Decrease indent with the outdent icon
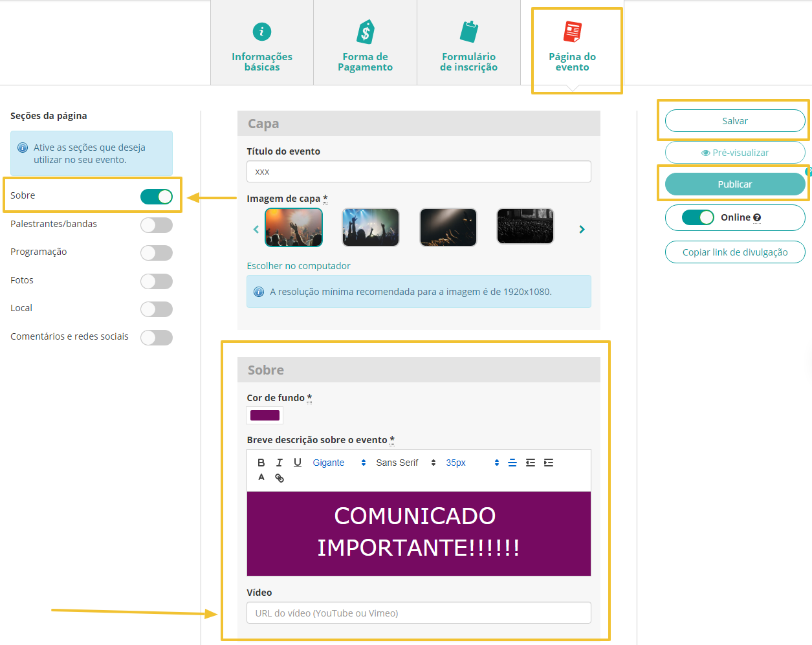The height and width of the screenshot is (645, 812). pyautogui.click(x=531, y=463)
